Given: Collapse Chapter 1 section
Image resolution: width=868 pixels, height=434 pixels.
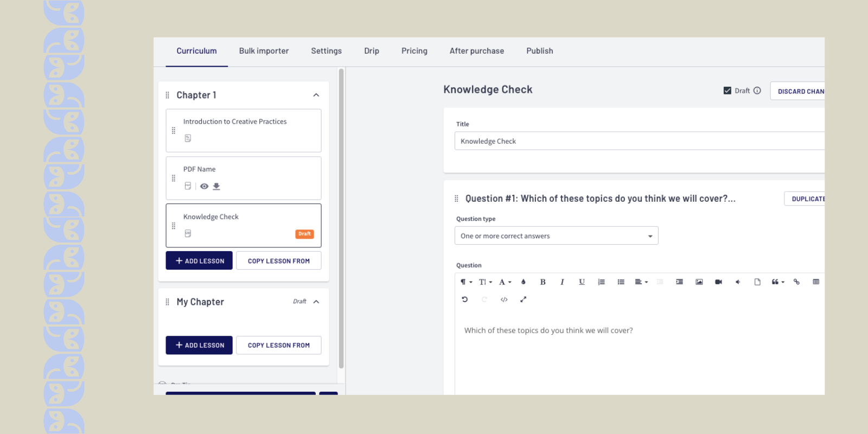Looking at the screenshot, I should coord(316,95).
